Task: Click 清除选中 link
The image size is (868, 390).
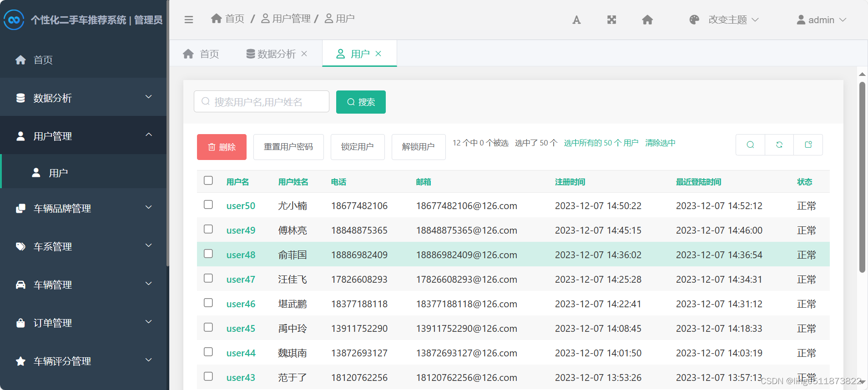Action: (660, 143)
